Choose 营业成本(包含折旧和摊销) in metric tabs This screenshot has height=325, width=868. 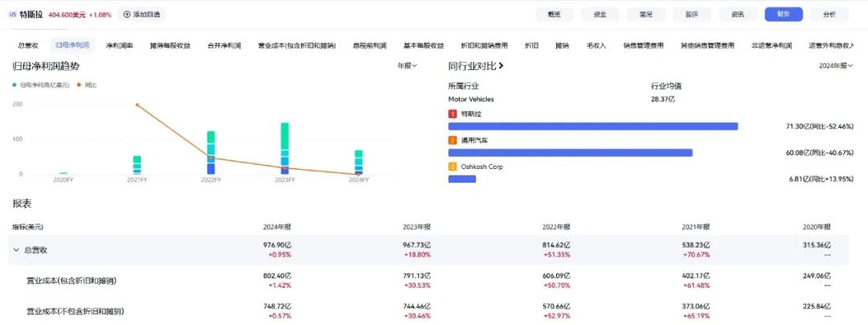(297, 45)
